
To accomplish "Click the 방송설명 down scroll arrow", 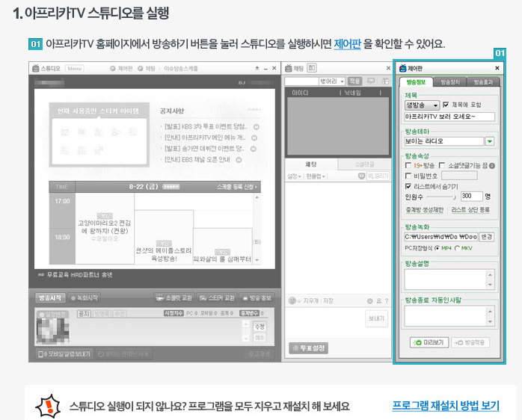I will 490,285.
